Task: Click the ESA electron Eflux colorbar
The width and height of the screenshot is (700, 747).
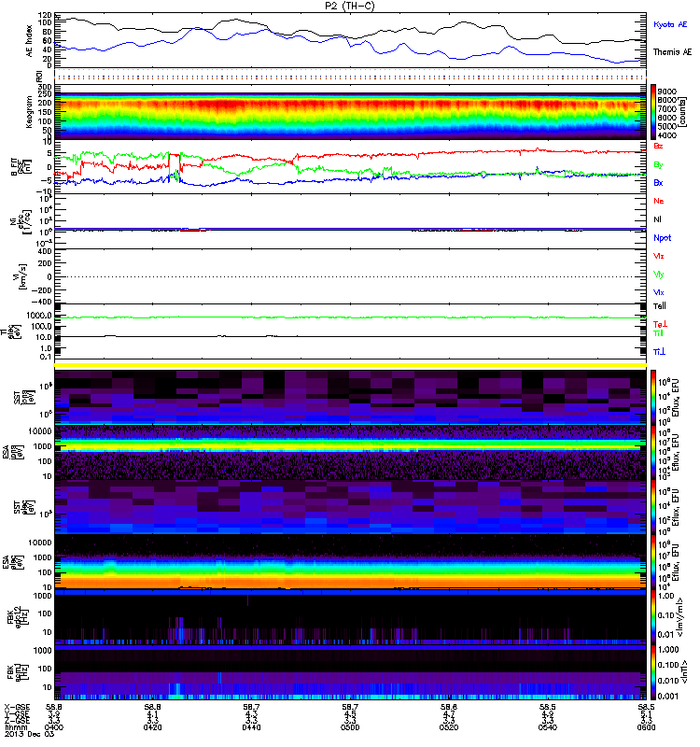Action: pos(653,562)
